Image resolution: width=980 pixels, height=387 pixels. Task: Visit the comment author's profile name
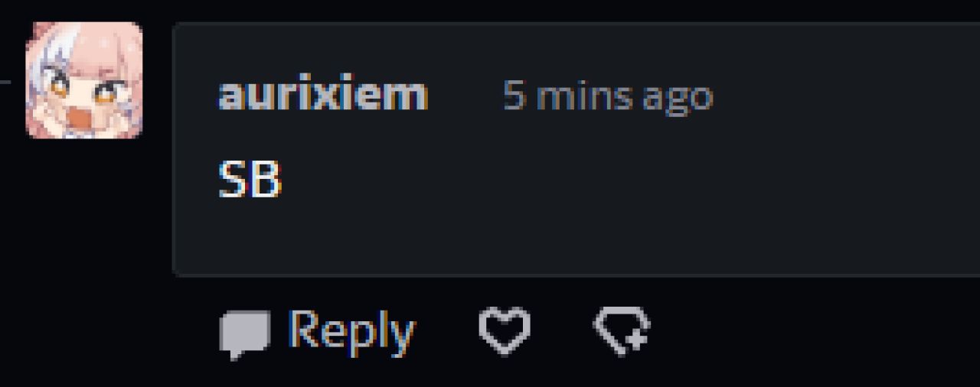point(322,96)
